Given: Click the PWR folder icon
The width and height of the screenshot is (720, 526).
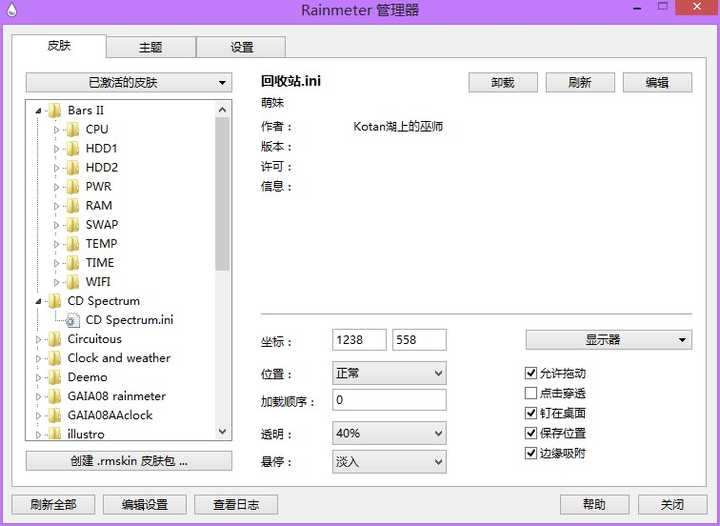Looking at the screenshot, I should (73, 187).
